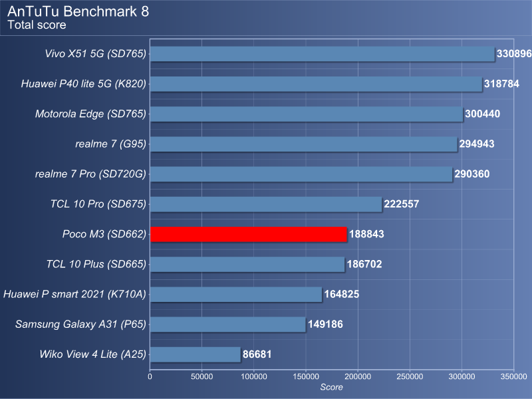The height and width of the screenshot is (399, 532).
Task: Click the 'Total score' subtitle
Action: [37, 25]
